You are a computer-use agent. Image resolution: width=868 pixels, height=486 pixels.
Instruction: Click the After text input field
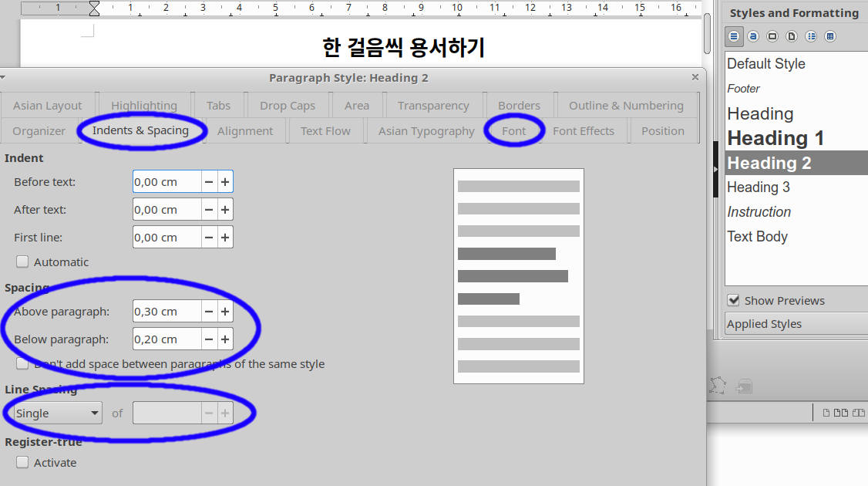pyautogui.click(x=167, y=210)
